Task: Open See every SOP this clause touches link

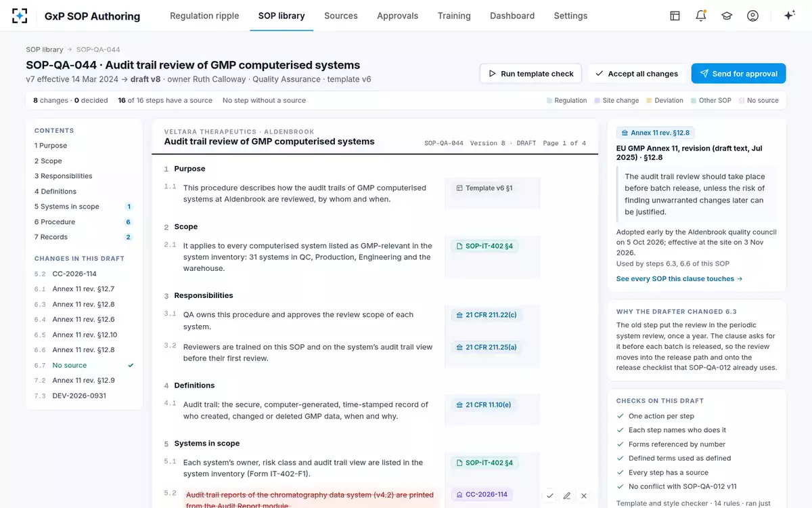Action: pyautogui.click(x=679, y=278)
